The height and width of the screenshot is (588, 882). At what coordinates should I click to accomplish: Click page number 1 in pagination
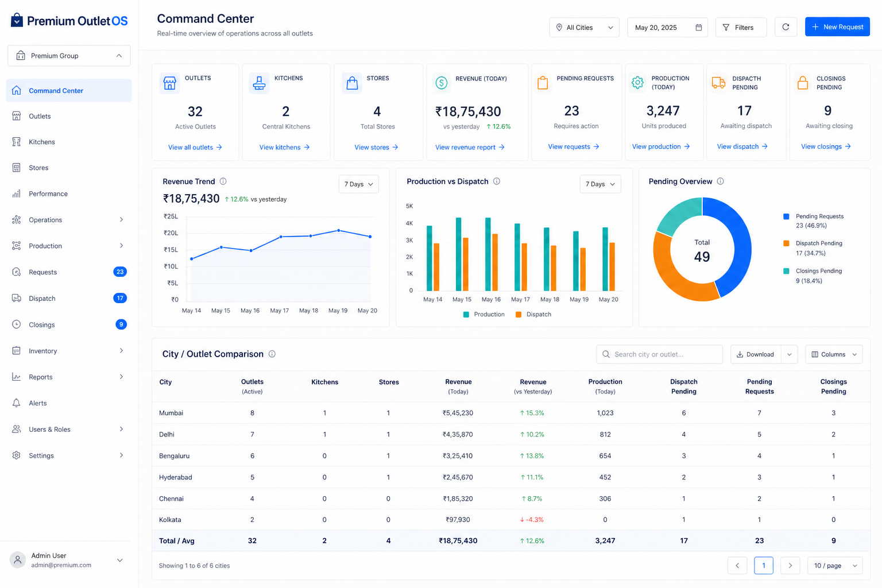[764, 566]
